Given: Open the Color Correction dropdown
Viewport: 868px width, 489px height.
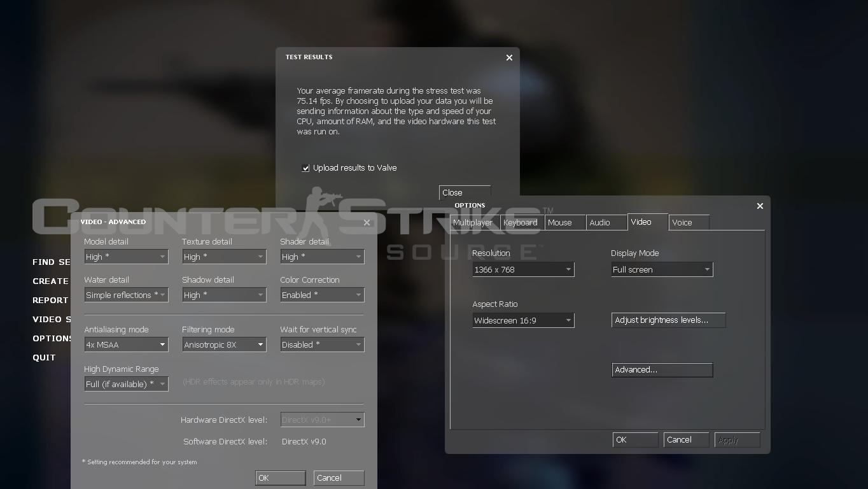Looking at the screenshot, I should click(x=322, y=295).
